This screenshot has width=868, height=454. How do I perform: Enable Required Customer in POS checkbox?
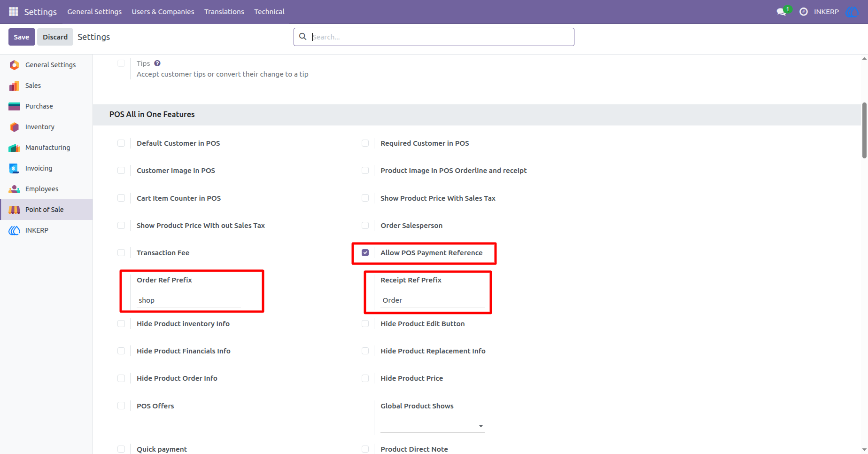[x=365, y=143]
